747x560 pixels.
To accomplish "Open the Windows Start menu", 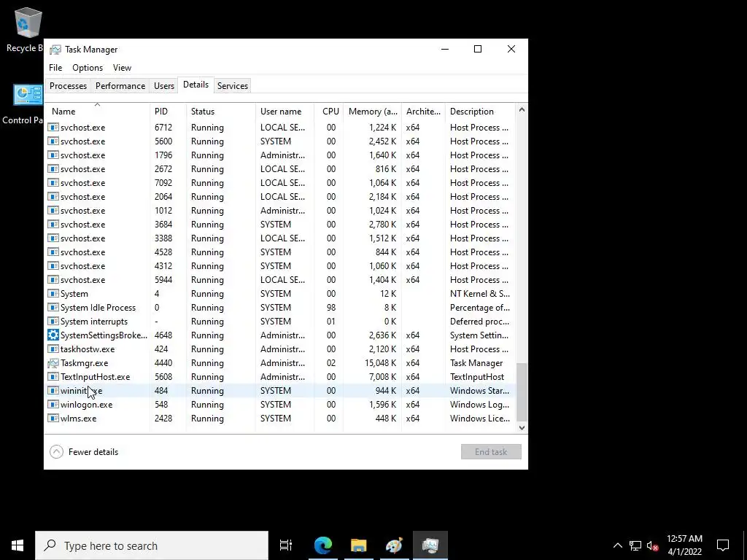I will (x=18, y=545).
